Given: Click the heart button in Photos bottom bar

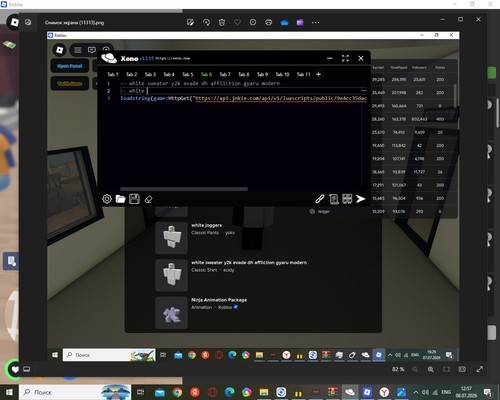Looking at the screenshot, I should [15, 369].
